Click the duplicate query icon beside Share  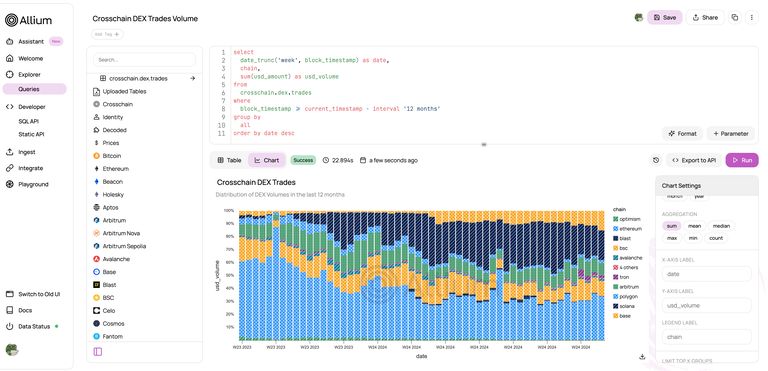[734, 17]
